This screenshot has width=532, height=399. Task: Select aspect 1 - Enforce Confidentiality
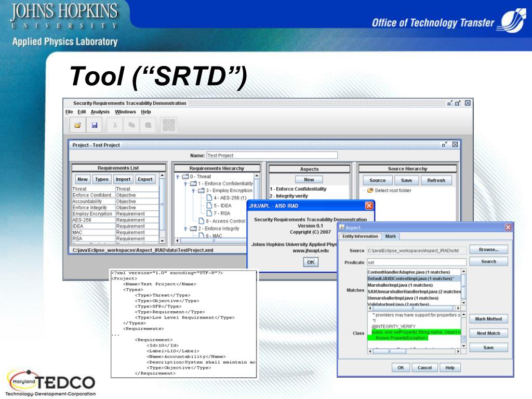click(298, 189)
